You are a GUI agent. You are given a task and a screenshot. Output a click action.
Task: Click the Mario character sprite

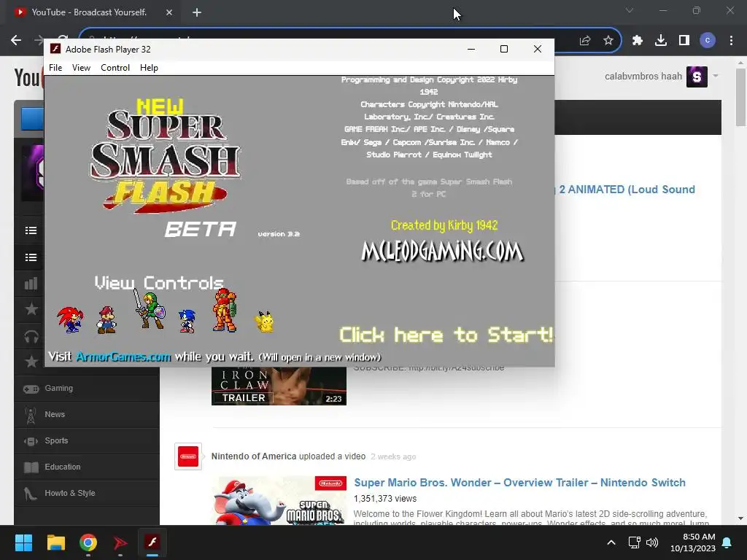tap(107, 319)
